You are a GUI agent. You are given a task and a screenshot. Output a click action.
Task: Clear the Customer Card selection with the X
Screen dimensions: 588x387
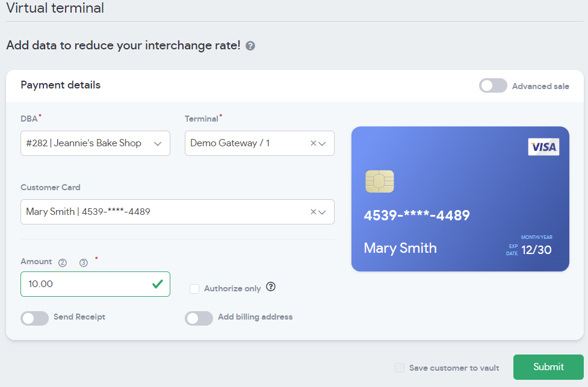point(313,212)
